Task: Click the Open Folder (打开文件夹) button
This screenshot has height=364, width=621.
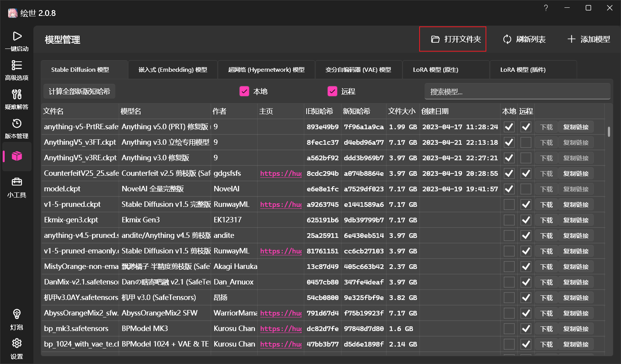Action: coord(453,39)
